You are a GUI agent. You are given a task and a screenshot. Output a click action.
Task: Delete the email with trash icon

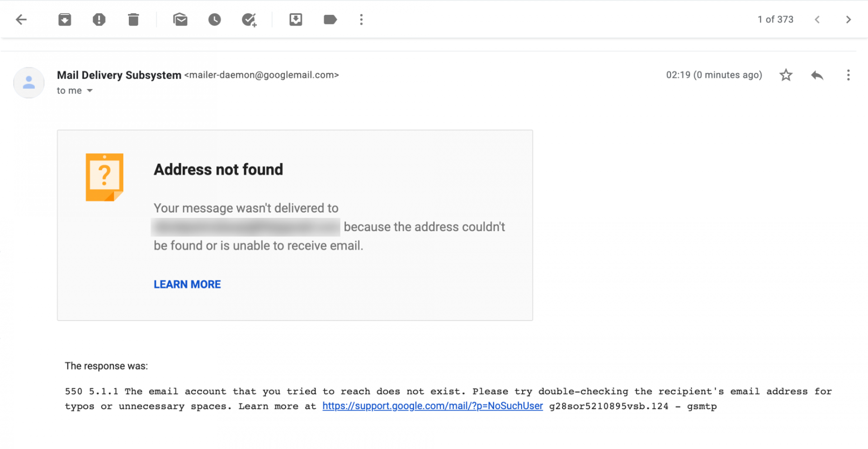tap(133, 19)
